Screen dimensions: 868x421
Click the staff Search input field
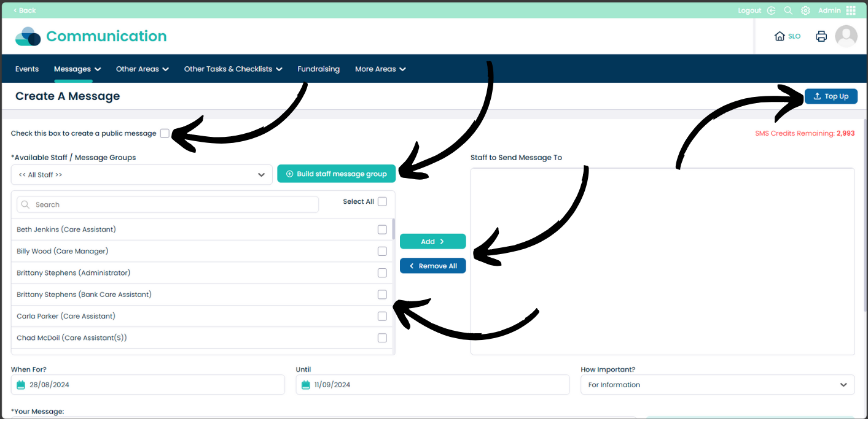click(168, 204)
